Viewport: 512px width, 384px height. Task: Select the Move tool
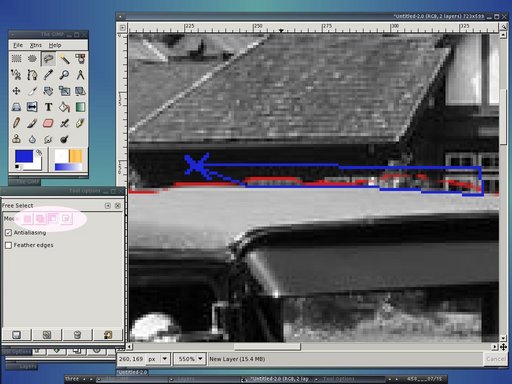coord(16,91)
